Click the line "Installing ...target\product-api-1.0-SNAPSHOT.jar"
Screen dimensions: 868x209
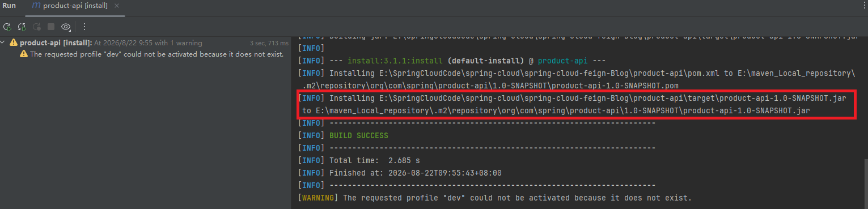pyautogui.click(x=572, y=98)
